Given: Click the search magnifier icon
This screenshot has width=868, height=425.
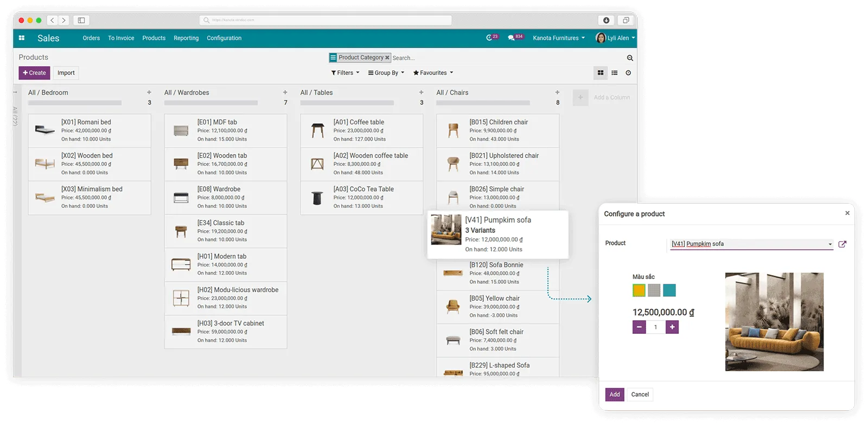Looking at the screenshot, I should [x=630, y=58].
